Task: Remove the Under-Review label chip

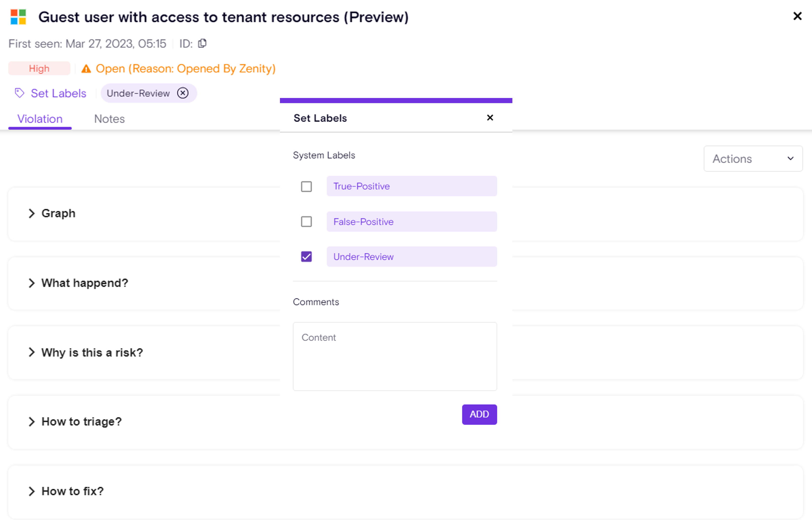Action: click(x=183, y=93)
